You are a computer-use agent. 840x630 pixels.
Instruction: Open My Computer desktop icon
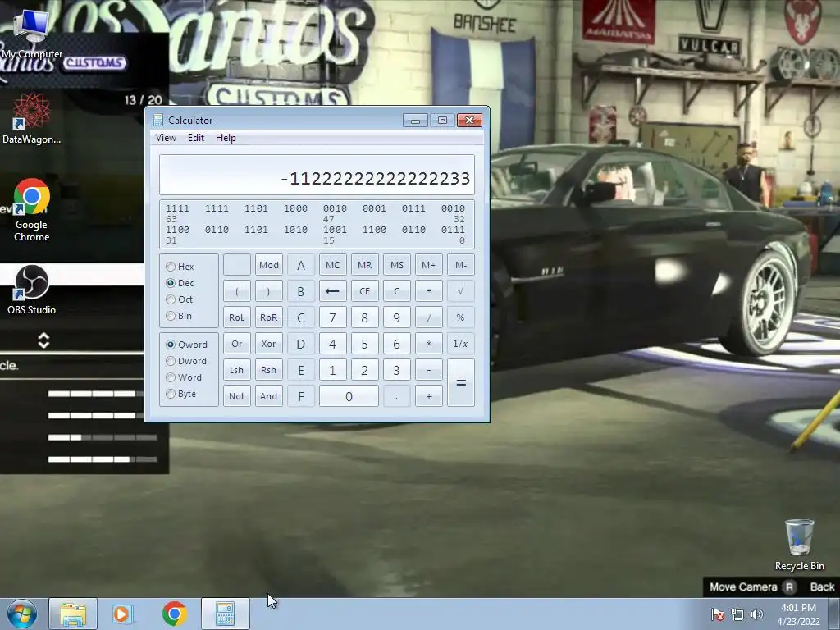31,33
